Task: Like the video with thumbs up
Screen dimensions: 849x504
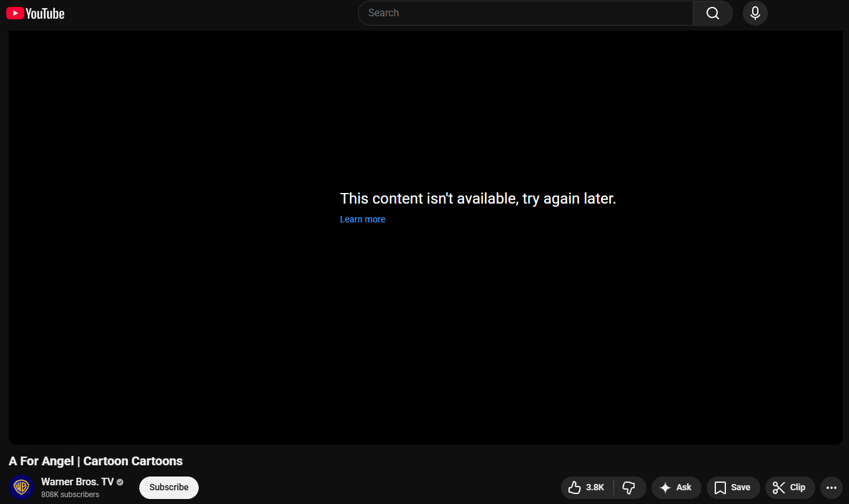Action: [x=587, y=488]
